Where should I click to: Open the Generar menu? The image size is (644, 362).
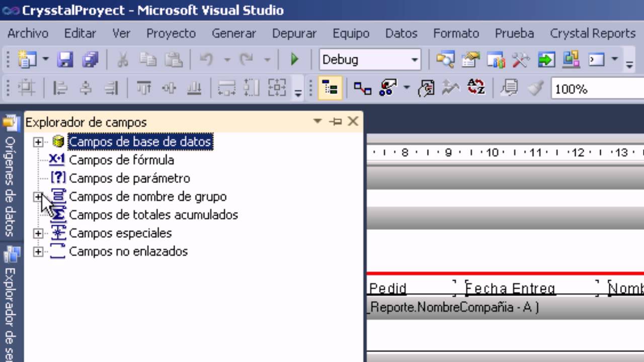tap(234, 33)
